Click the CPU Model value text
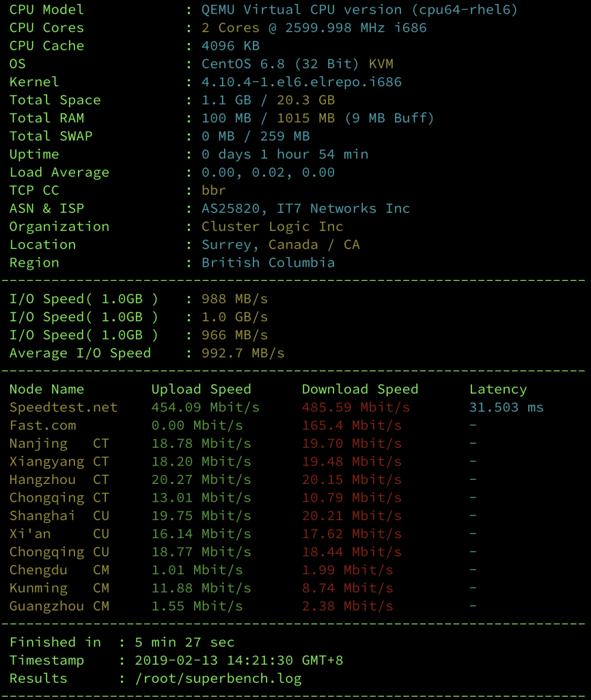Viewport: 591px width, 700px height. [x=359, y=10]
